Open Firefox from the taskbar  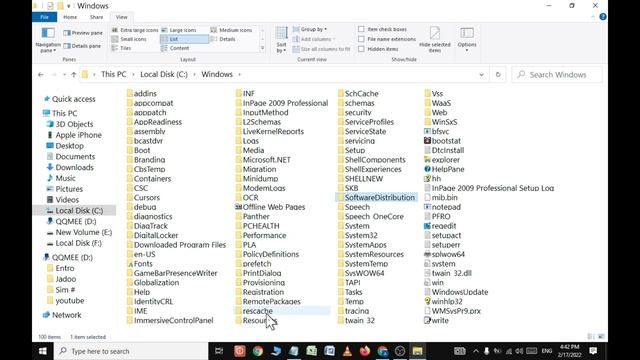click(x=365, y=351)
